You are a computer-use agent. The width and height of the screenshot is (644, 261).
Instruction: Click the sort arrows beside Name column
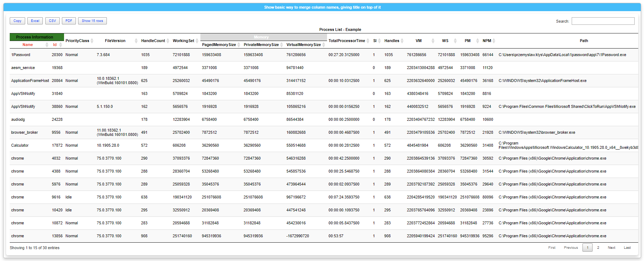47,45
